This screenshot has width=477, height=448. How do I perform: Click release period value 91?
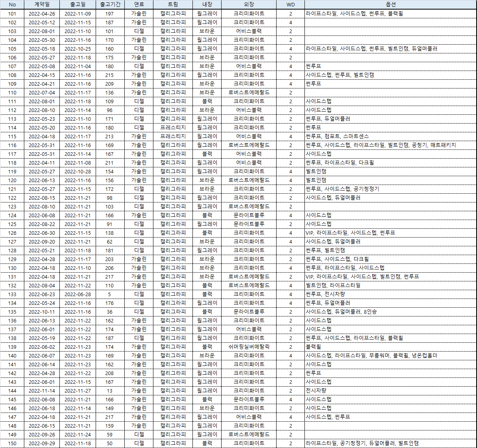click(110, 224)
